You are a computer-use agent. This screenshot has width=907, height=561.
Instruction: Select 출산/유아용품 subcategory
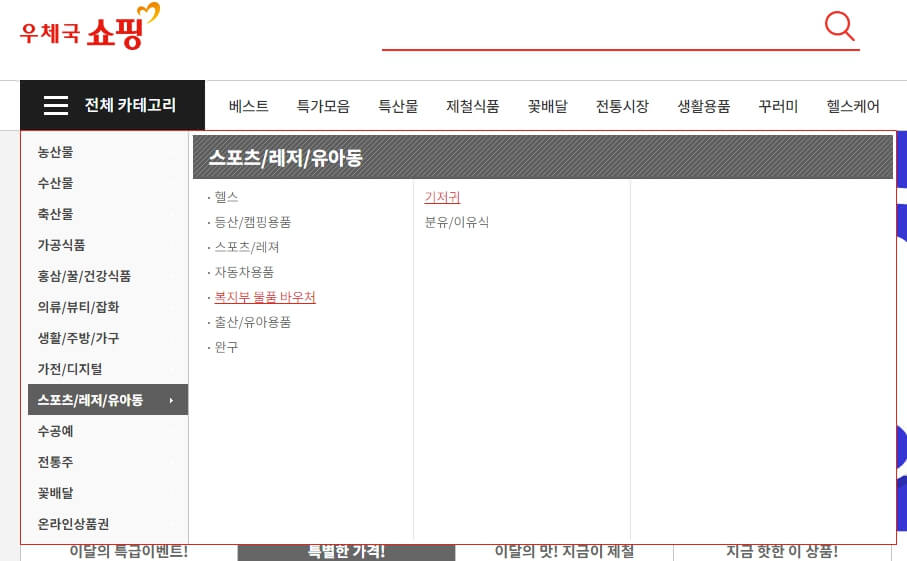(253, 322)
